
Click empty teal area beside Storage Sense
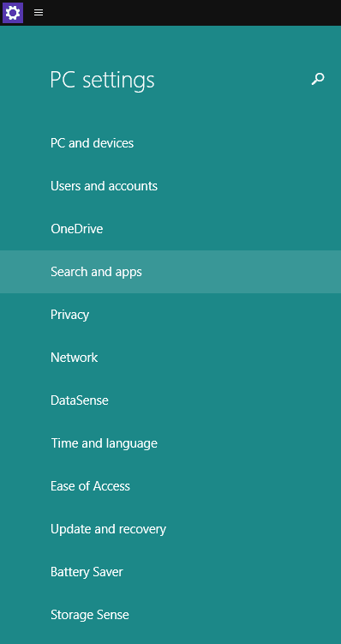pos(234,615)
